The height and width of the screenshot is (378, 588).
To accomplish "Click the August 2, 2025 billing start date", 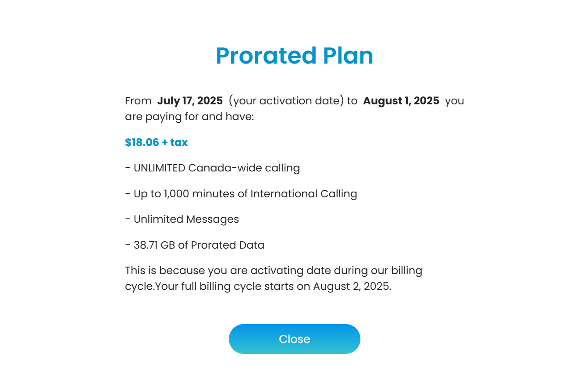I will [x=352, y=287].
